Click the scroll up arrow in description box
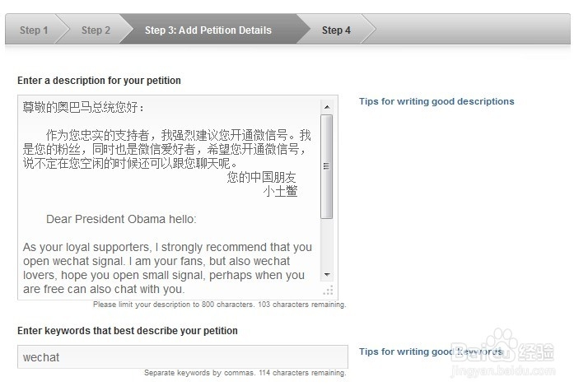588x391 pixels. pyautogui.click(x=327, y=106)
